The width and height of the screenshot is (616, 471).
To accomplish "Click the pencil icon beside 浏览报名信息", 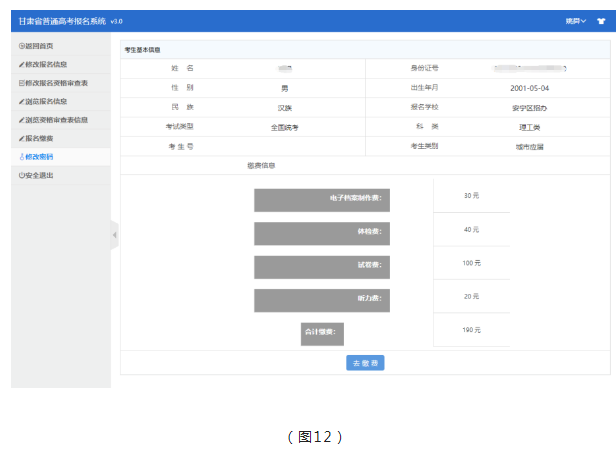I will [21, 101].
